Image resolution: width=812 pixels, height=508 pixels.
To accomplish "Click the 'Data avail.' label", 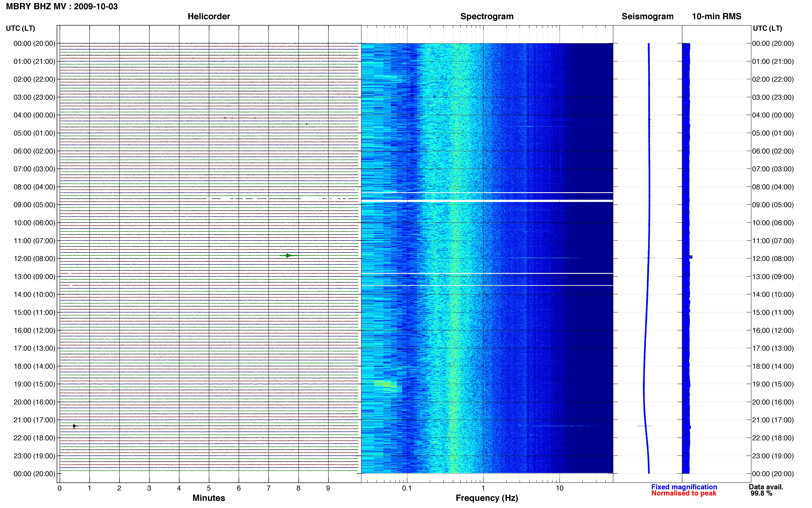I will coord(766,487).
